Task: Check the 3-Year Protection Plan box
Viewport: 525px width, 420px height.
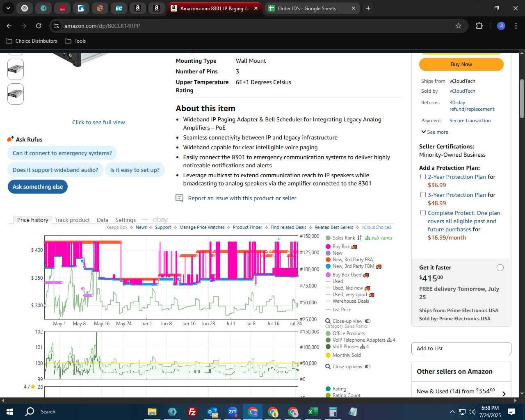Action: [423, 195]
